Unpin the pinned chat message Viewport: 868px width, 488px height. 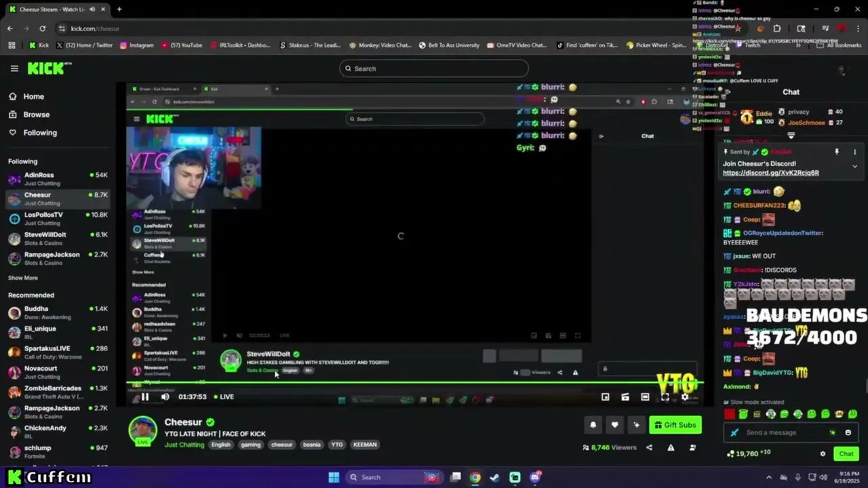tap(837, 152)
